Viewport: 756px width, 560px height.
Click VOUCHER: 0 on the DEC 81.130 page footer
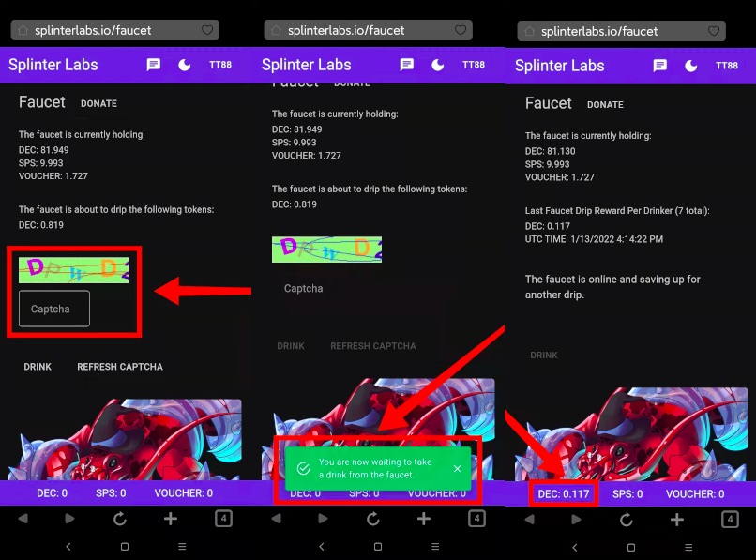pyautogui.click(x=695, y=494)
